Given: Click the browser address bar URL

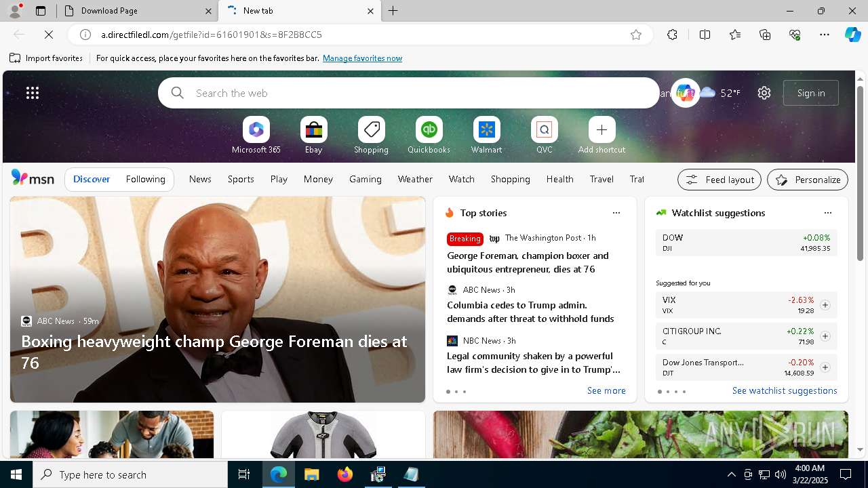Looking at the screenshot, I should 212,35.
